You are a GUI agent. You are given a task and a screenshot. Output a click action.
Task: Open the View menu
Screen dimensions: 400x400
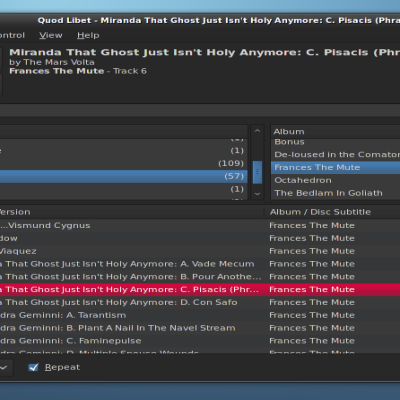[51, 35]
